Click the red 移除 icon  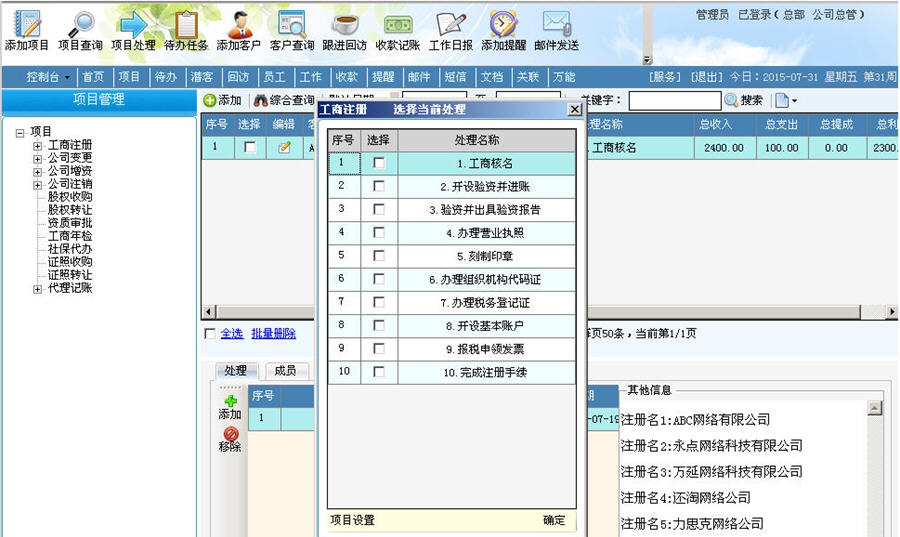pos(230,439)
